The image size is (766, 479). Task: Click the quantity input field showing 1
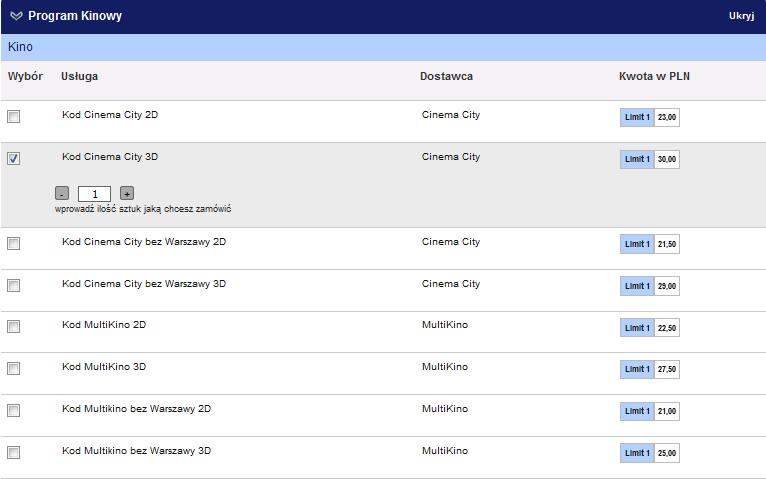[94, 194]
